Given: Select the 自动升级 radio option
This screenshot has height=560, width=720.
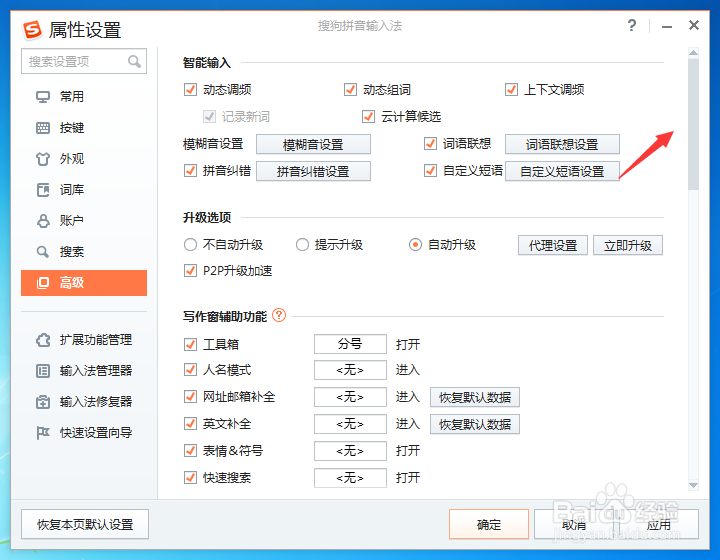Looking at the screenshot, I should (415, 245).
